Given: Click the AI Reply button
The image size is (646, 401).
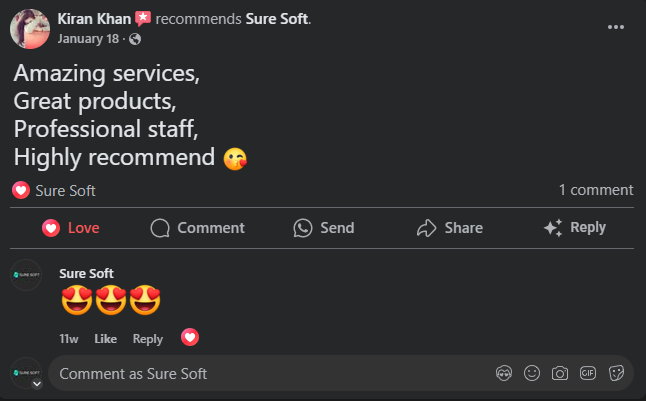Looking at the screenshot, I should (575, 228).
